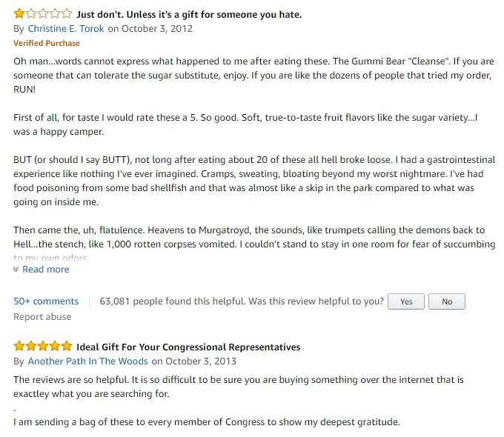The height and width of the screenshot is (437, 504).
Task: Mark the review helpful with Yes
Action: [x=406, y=301]
